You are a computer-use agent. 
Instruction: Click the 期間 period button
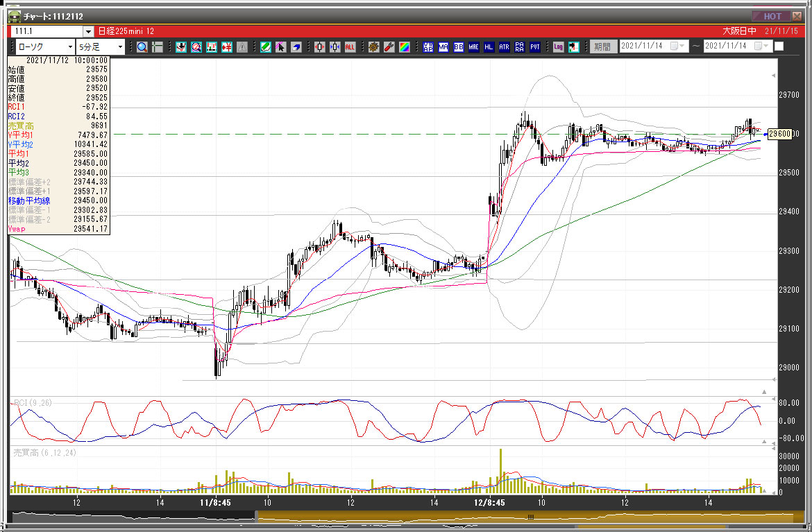point(602,46)
